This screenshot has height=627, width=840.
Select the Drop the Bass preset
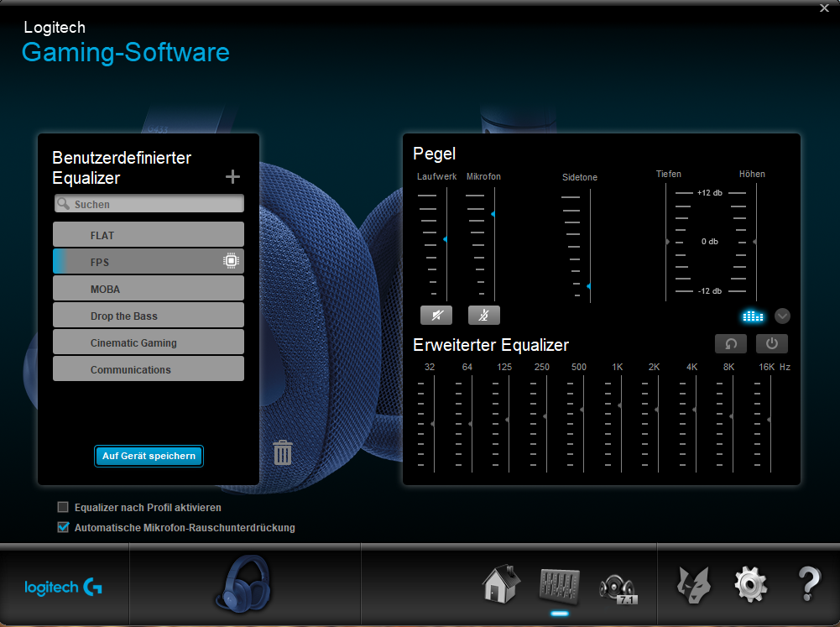tap(149, 315)
